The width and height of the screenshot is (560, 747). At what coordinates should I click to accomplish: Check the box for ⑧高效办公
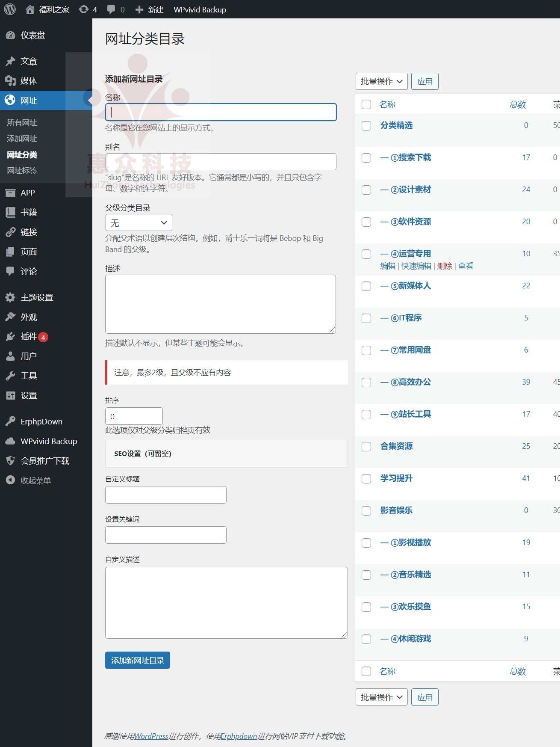pos(366,382)
